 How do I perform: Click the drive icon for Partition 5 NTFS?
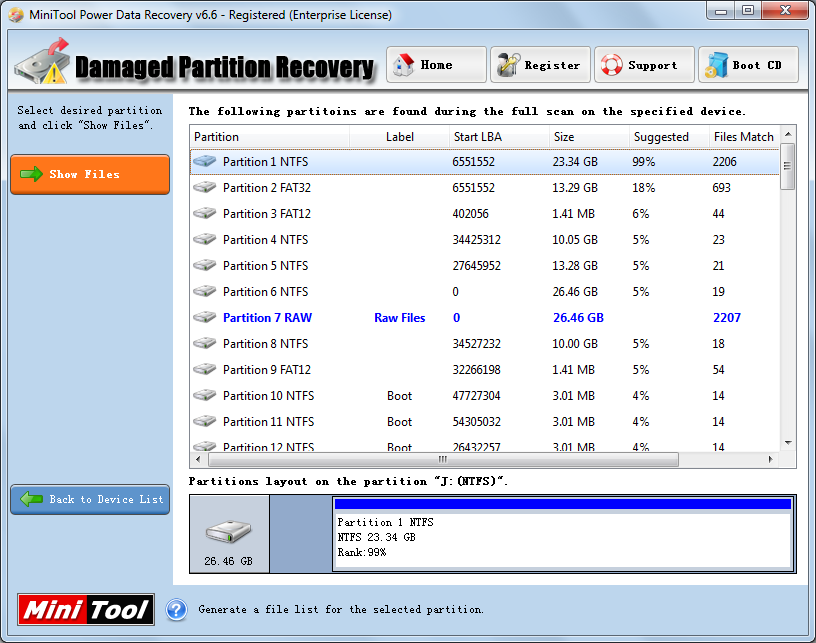point(205,265)
